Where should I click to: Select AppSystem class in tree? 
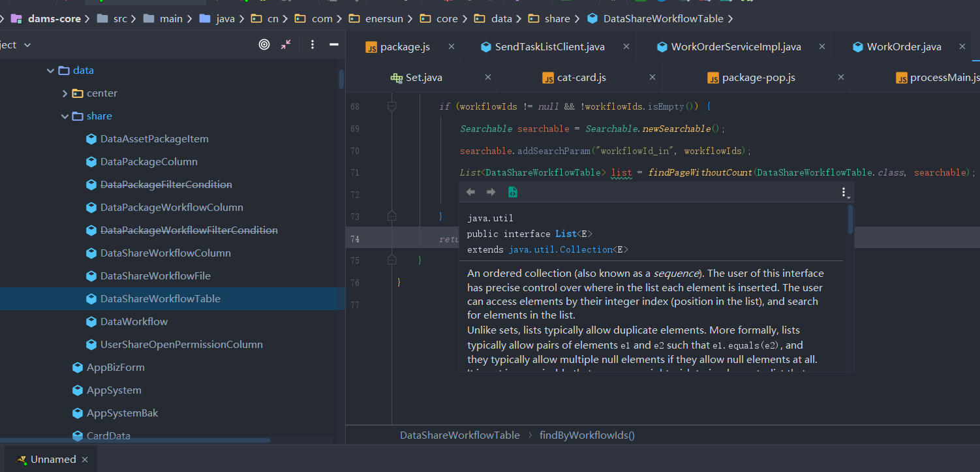pyautogui.click(x=114, y=390)
